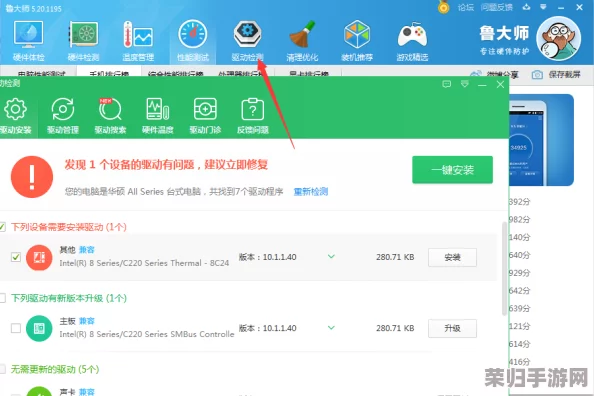Click the 392分 score entry
The width and height of the screenshot is (594, 396).
(x=519, y=202)
